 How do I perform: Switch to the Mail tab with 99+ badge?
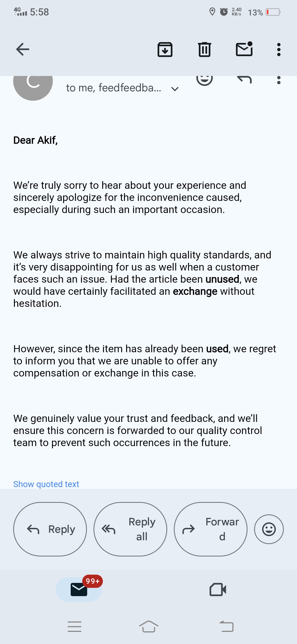pos(79,589)
